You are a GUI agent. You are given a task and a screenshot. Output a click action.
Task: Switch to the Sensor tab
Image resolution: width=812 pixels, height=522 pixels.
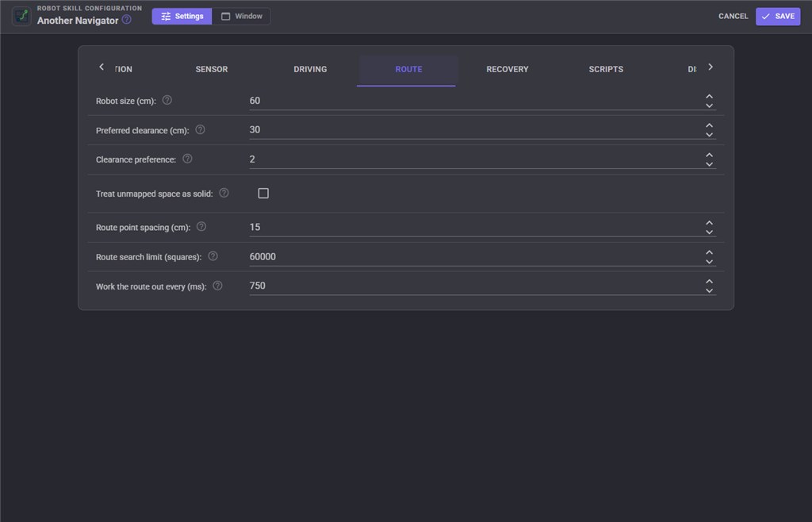(x=211, y=69)
